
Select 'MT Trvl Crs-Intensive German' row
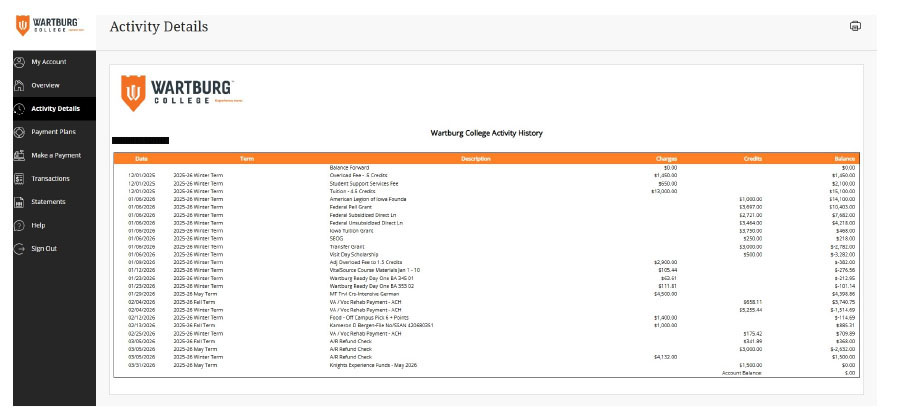(x=486, y=294)
